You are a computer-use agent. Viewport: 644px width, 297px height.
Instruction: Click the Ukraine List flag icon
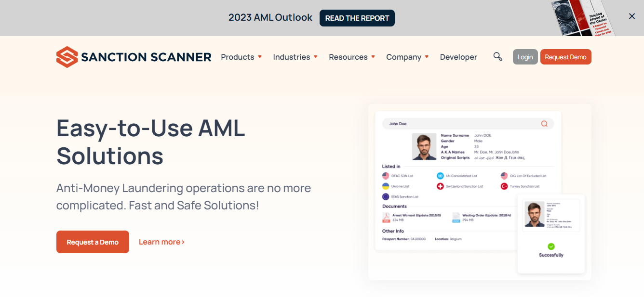(x=386, y=186)
